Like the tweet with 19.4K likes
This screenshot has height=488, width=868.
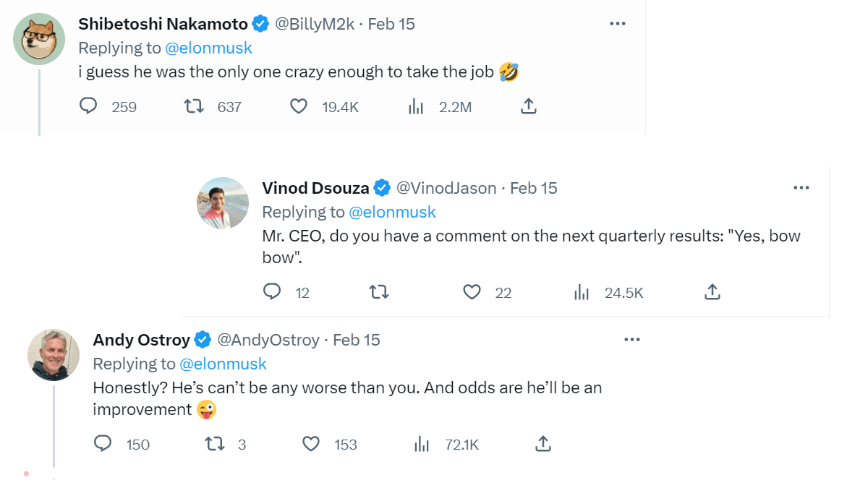click(x=299, y=107)
